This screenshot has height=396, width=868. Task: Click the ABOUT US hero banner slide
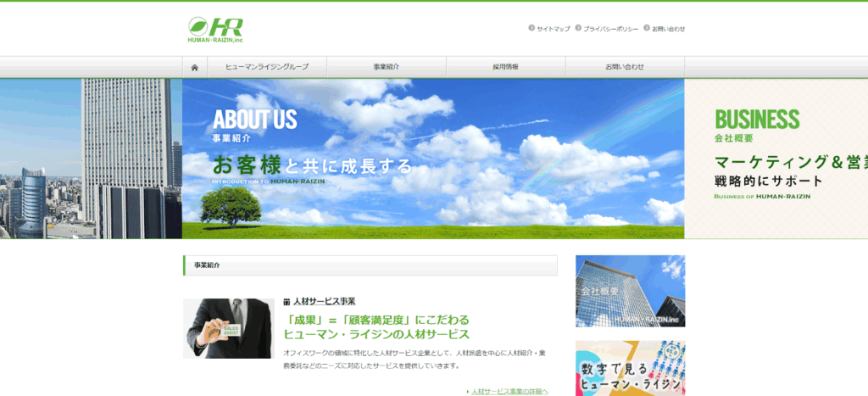tap(432, 159)
